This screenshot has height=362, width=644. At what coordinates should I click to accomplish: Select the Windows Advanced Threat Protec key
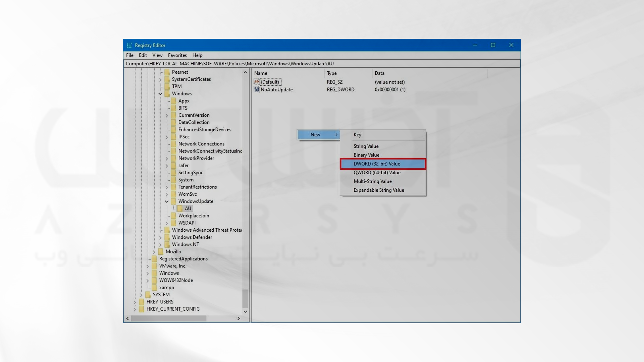tap(207, 230)
